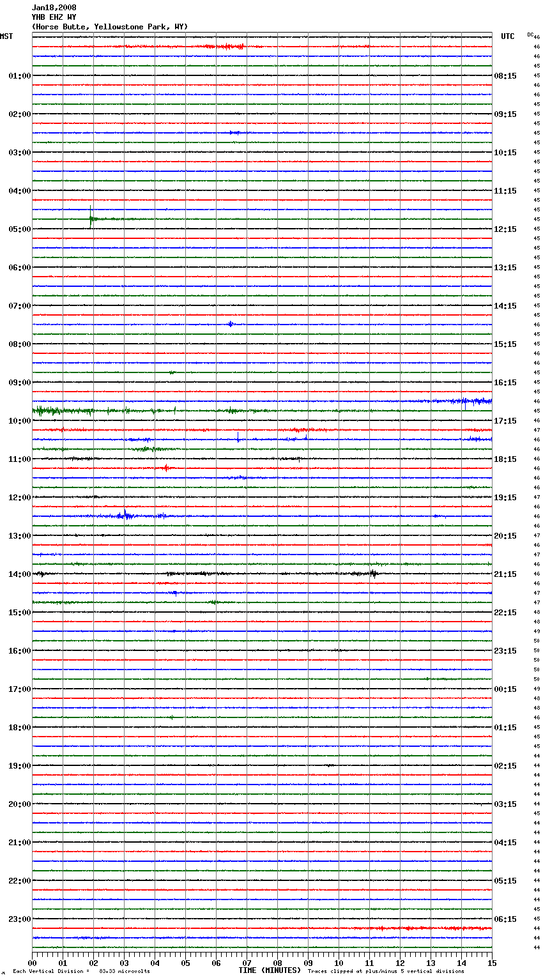Select the MST time label "08:00"

(x=20, y=344)
